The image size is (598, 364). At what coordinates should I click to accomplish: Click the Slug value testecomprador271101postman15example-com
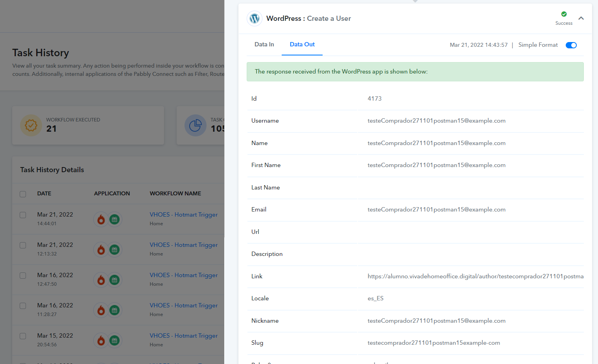434,343
